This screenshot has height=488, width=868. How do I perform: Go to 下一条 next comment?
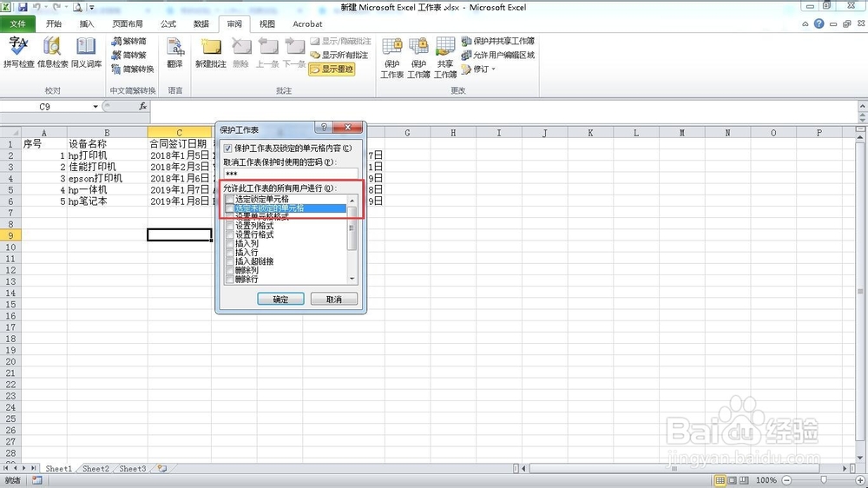(x=294, y=52)
